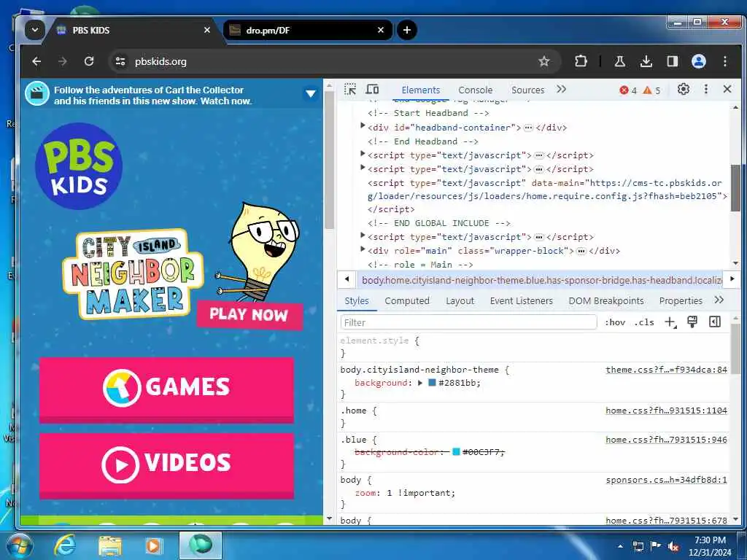
Task: Open the GAMES section button
Action: (x=166, y=389)
